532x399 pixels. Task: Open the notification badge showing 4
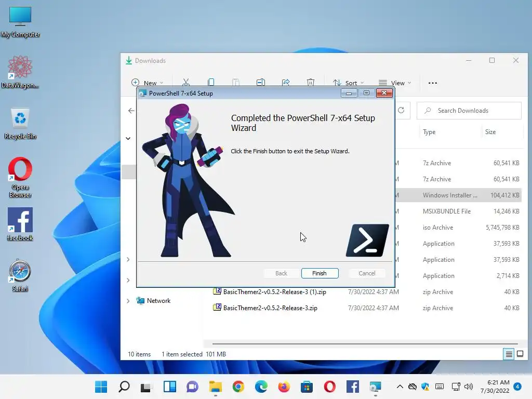click(517, 387)
